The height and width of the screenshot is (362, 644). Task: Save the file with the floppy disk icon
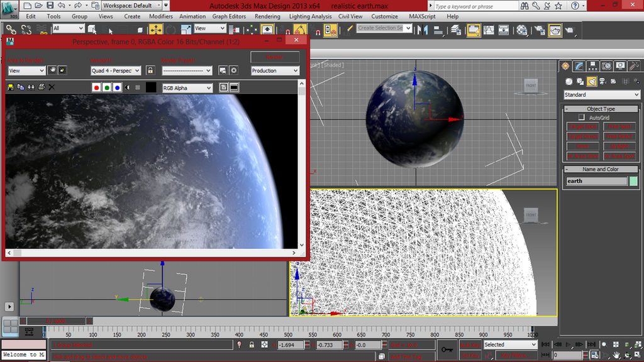[50, 6]
